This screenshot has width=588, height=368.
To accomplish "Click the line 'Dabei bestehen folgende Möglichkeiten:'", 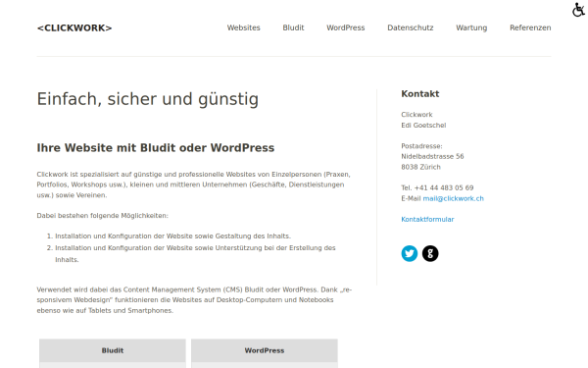I will click(x=102, y=216).
